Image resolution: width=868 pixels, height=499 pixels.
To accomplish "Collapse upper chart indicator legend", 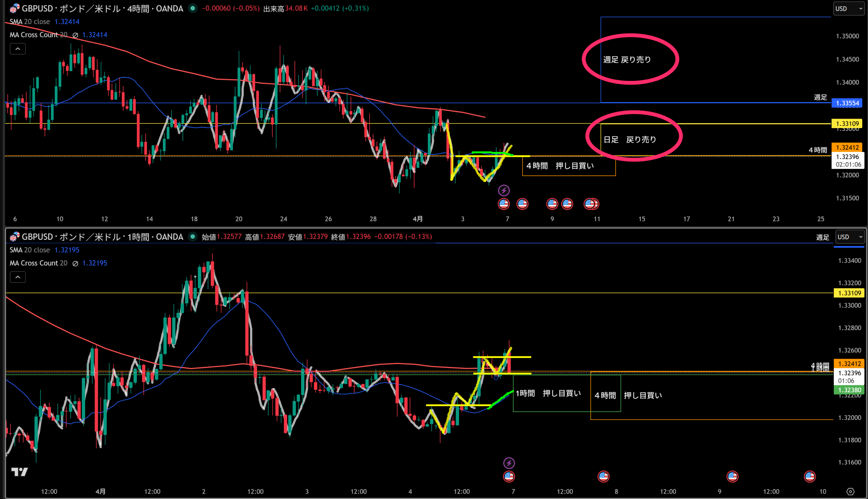I will (x=18, y=49).
